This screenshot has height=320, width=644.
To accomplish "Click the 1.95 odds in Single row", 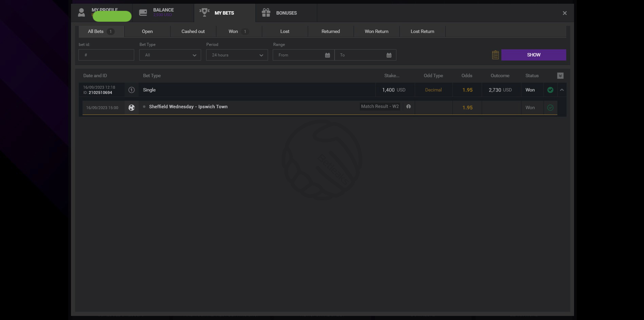I will pyautogui.click(x=467, y=90).
